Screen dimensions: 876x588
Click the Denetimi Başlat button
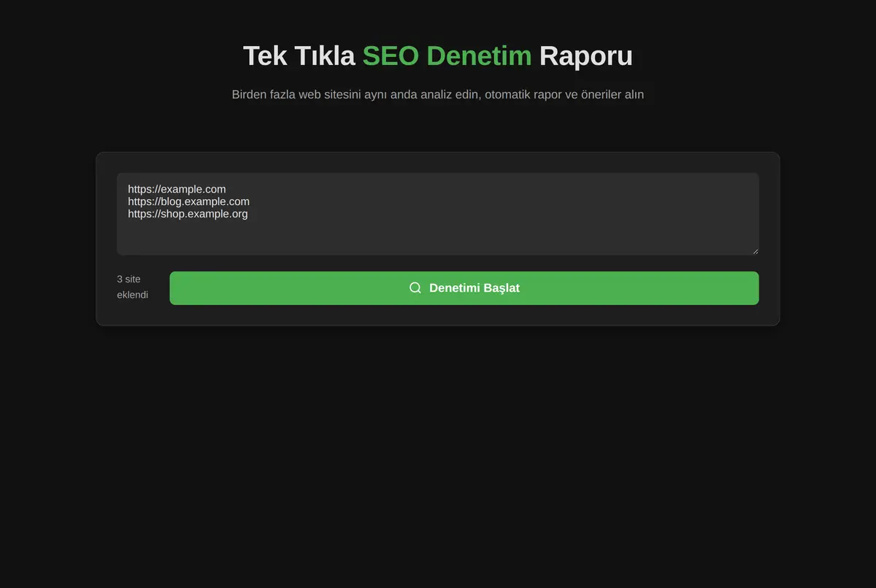click(464, 288)
